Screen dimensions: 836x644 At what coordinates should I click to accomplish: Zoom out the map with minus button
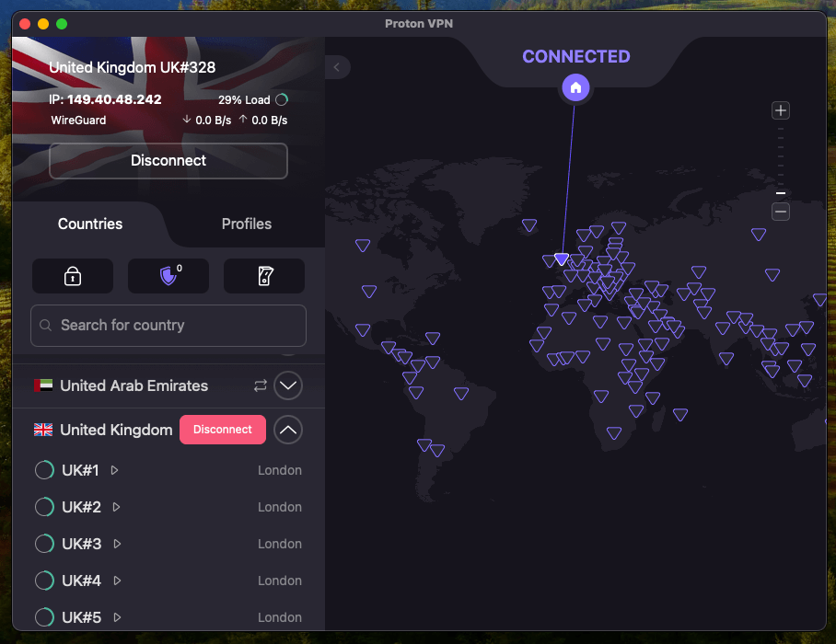781,212
